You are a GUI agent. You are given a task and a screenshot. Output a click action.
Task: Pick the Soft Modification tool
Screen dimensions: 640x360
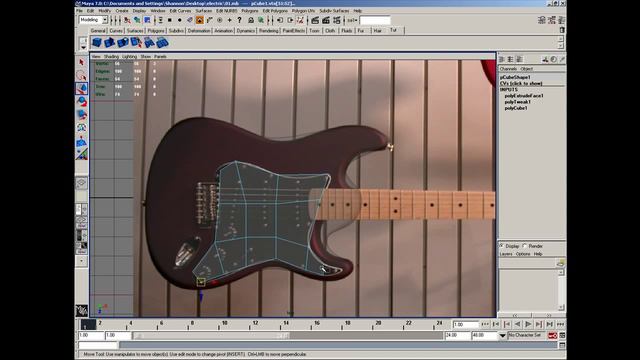click(81, 141)
